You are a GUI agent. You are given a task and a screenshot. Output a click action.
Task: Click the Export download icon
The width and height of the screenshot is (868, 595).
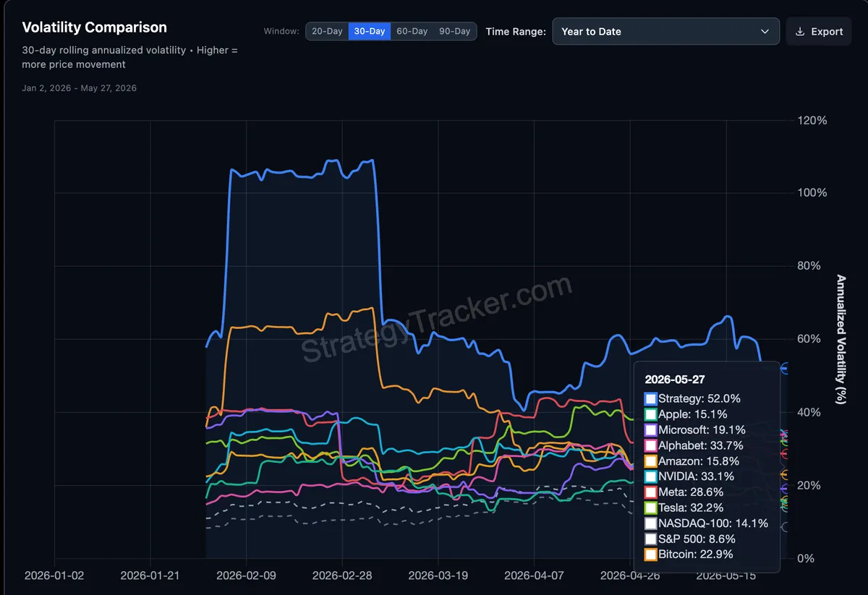800,32
